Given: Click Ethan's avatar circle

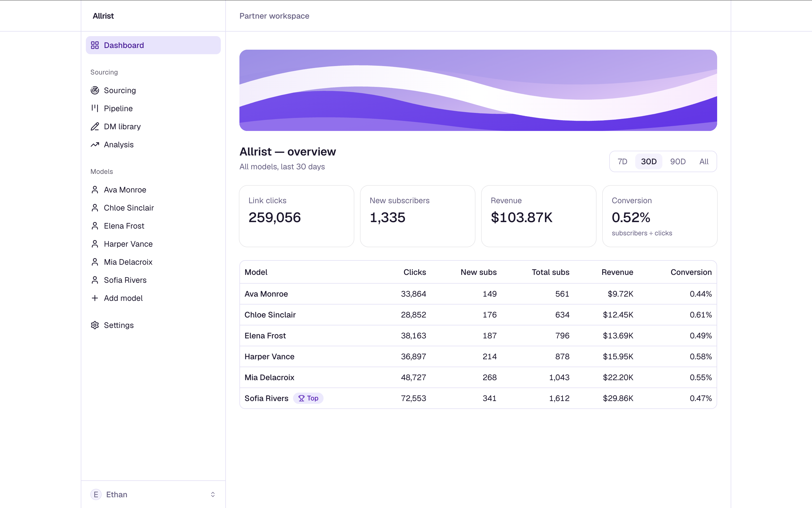Looking at the screenshot, I should [96, 494].
